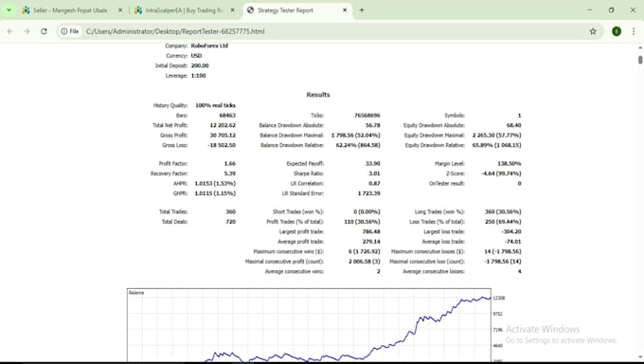Click favicon of Strategy Tester Report tab
The image size is (644, 364).
pyautogui.click(x=251, y=10)
